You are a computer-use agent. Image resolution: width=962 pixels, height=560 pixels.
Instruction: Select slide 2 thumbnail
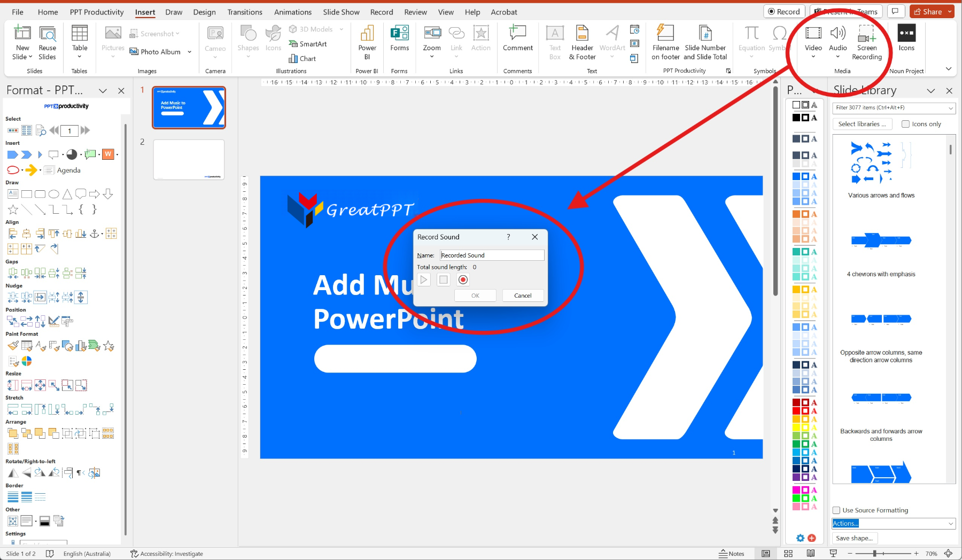coord(189,160)
